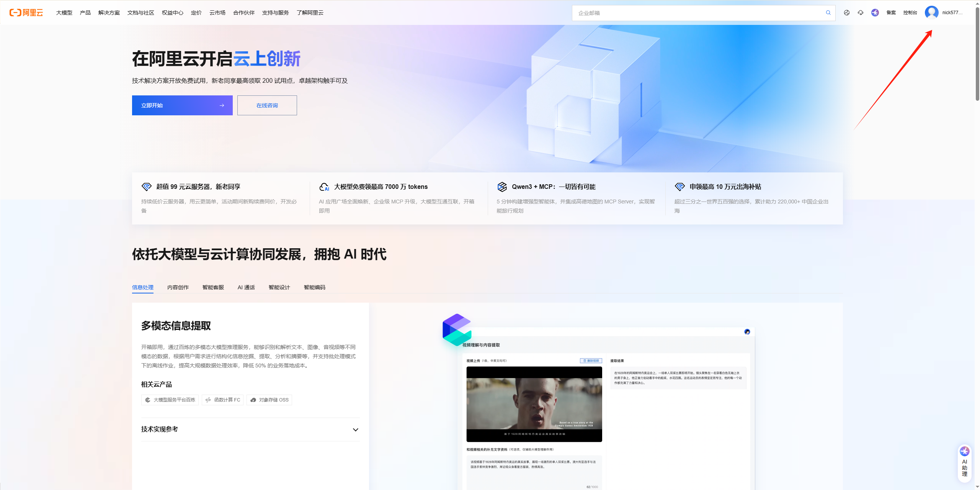Click the 在线咨询 button
980x490 pixels.
point(267,105)
